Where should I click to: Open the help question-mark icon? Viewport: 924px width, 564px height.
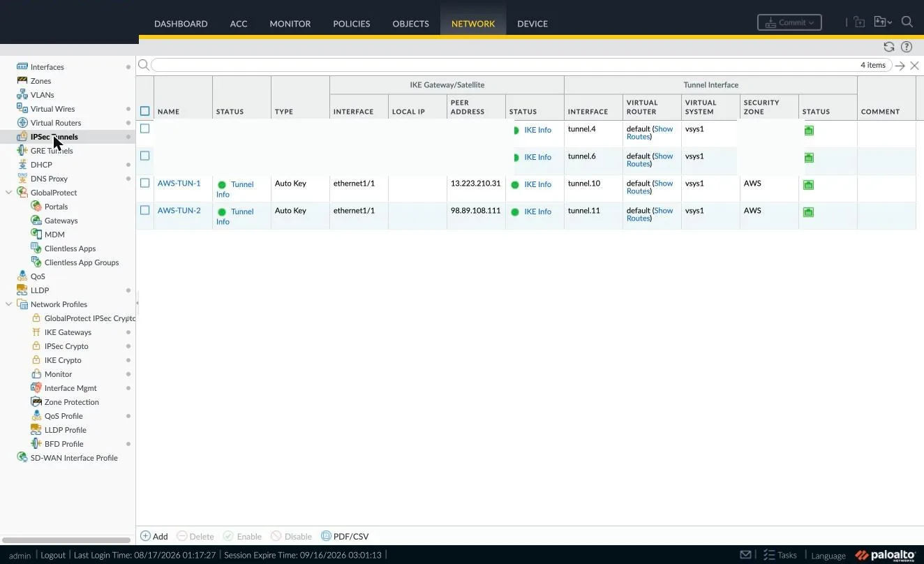[x=907, y=47]
